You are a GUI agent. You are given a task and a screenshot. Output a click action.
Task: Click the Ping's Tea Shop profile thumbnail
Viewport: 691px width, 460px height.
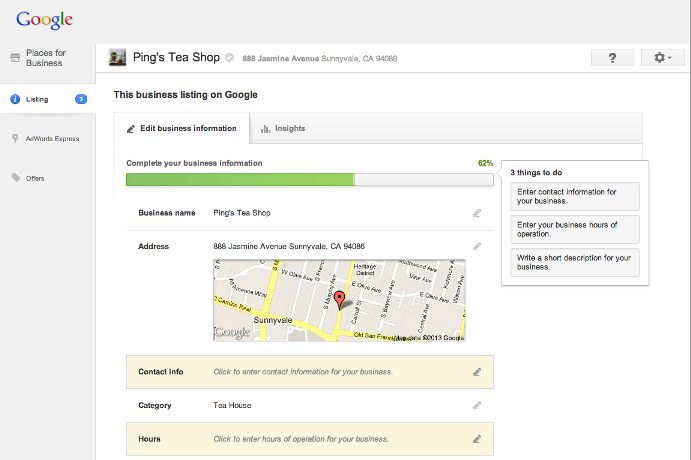117,58
